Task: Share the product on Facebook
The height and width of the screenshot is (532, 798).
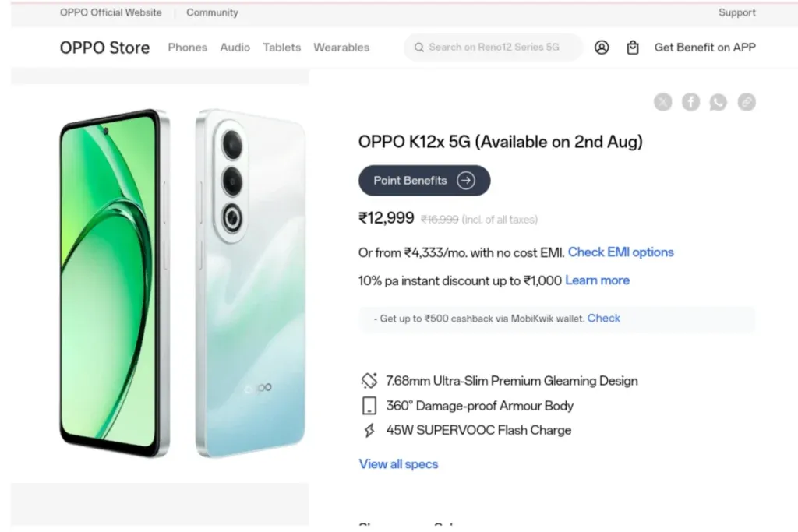Action: click(x=690, y=102)
